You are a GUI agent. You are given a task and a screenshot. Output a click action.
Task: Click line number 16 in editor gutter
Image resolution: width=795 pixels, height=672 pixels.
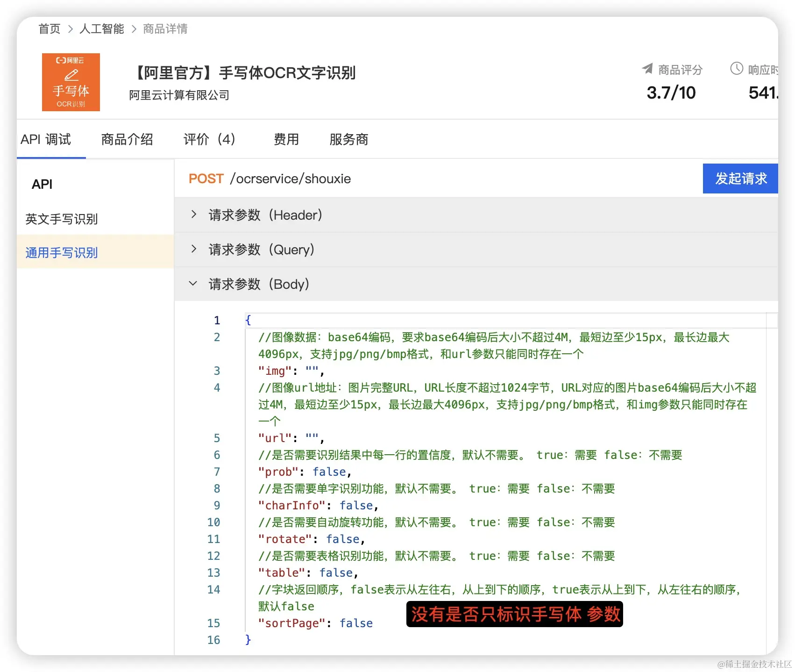[x=213, y=640]
